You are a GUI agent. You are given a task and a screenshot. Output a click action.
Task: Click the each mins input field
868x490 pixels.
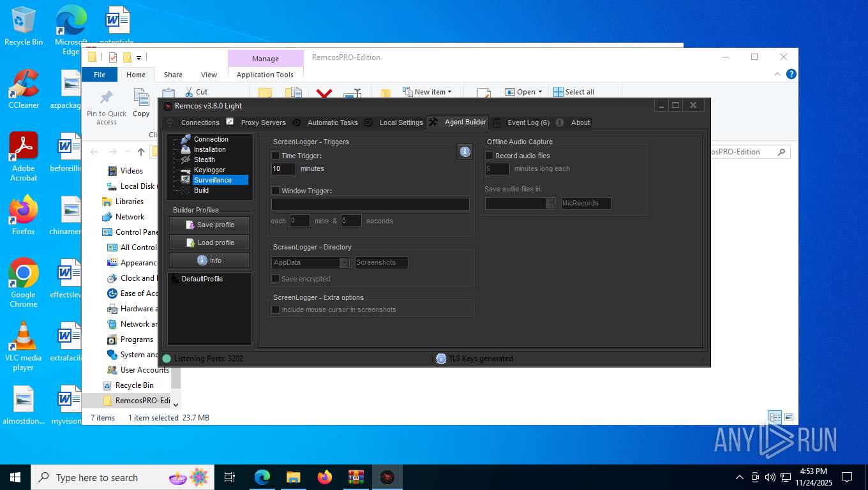[300, 221]
